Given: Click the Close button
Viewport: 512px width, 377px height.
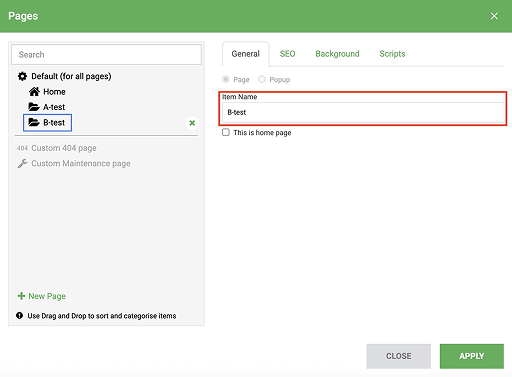Looking at the screenshot, I should [399, 356].
